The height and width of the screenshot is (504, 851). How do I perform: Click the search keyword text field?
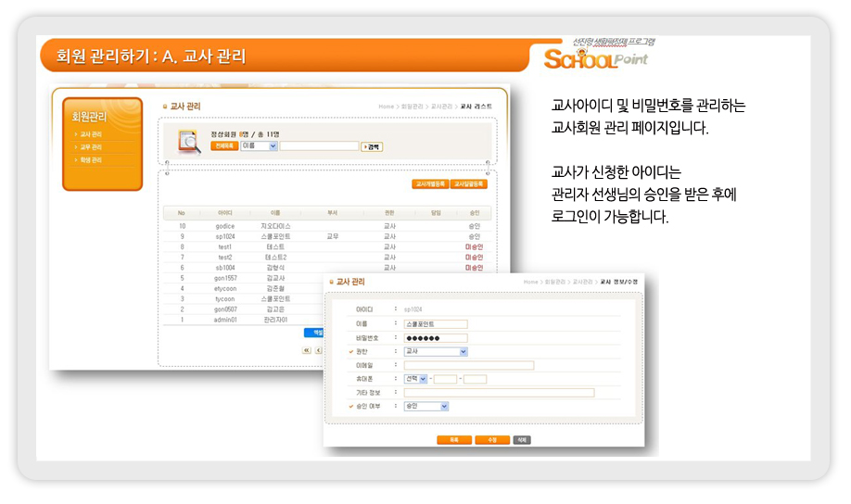(x=319, y=145)
